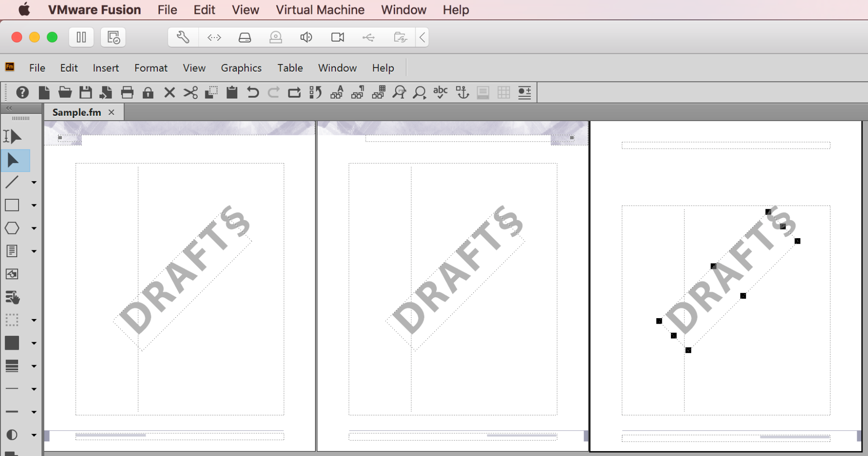Click the black fill color swatch
Viewport: 868px width, 456px height.
point(12,343)
